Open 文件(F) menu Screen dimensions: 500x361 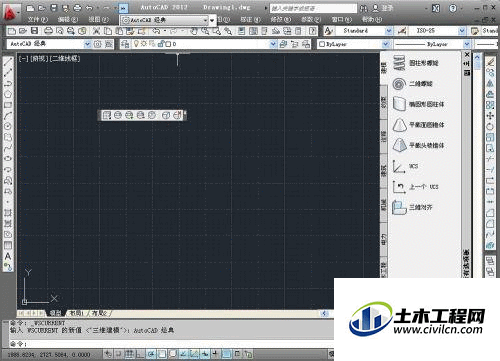(x=38, y=20)
